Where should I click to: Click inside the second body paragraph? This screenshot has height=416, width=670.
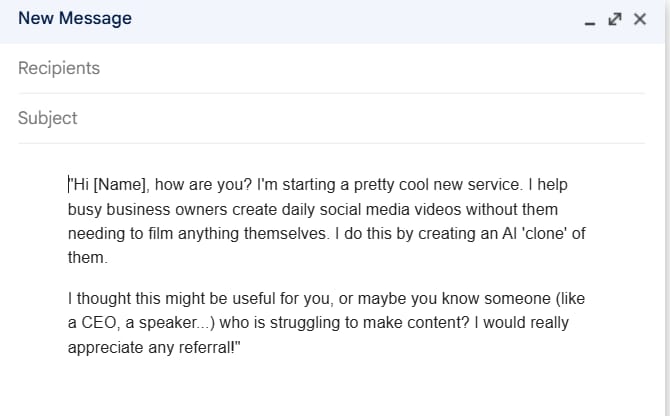pos(300,323)
